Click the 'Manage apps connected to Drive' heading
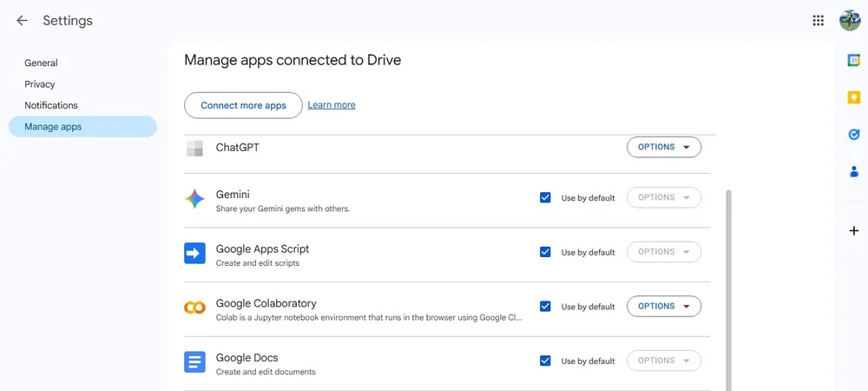 tap(293, 60)
